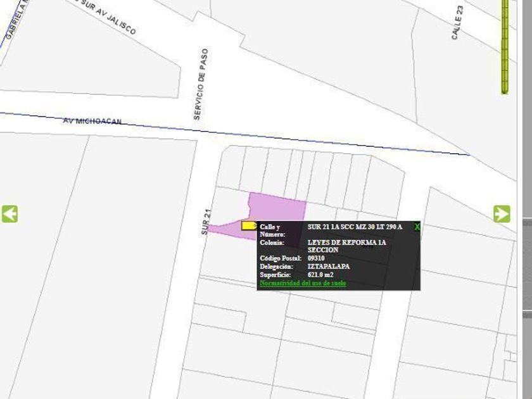Click the colony value 'LEYES DE REFORMA 1A SECCION'
Screen dimensions: 532x399
(x=347, y=246)
